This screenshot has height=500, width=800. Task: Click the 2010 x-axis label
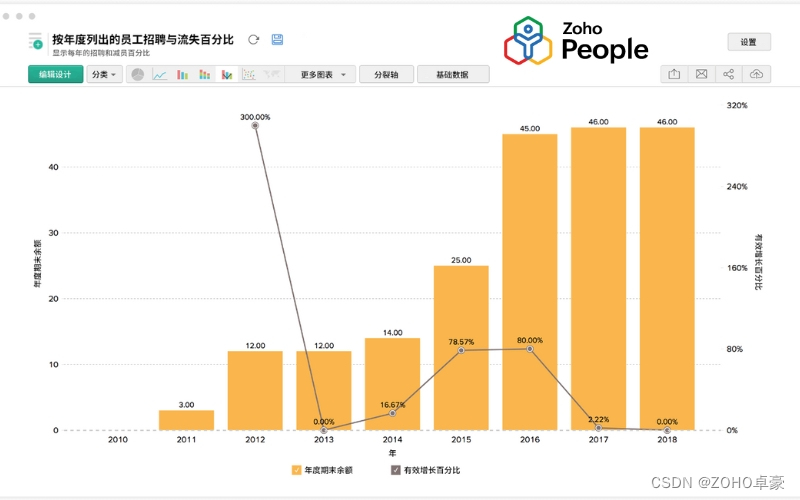coord(118,439)
